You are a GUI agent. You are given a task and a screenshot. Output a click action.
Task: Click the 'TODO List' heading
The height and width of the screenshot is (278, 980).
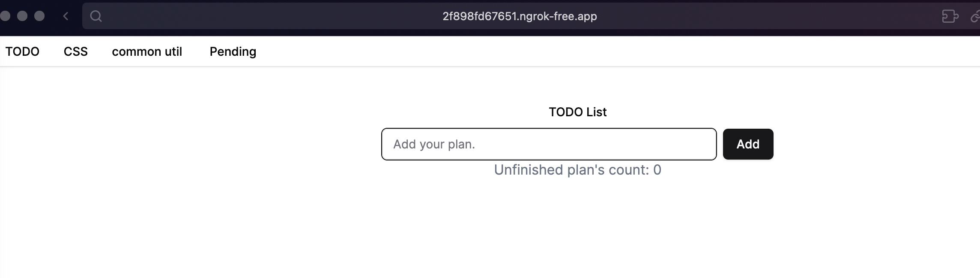[x=578, y=112]
